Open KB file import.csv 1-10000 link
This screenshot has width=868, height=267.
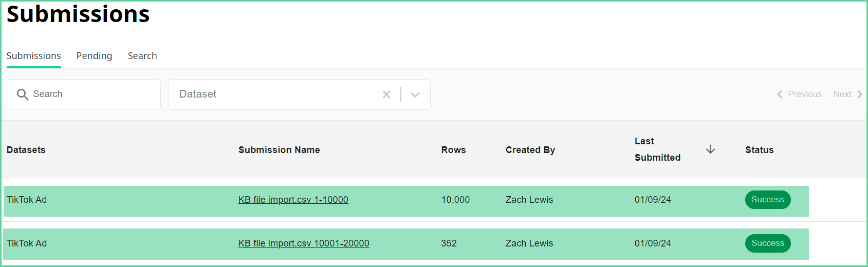click(x=293, y=200)
